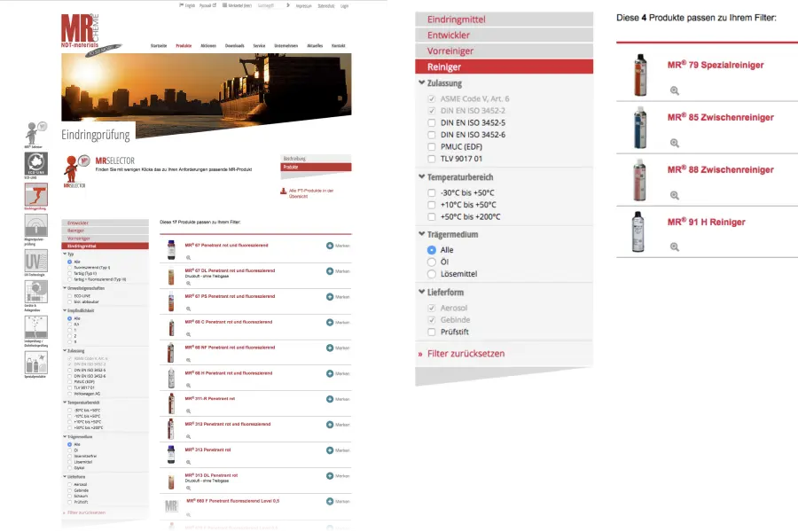Select Entwickler tab in enlarged filter
The height and width of the screenshot is (532, 798).
[x=504, y=35]
